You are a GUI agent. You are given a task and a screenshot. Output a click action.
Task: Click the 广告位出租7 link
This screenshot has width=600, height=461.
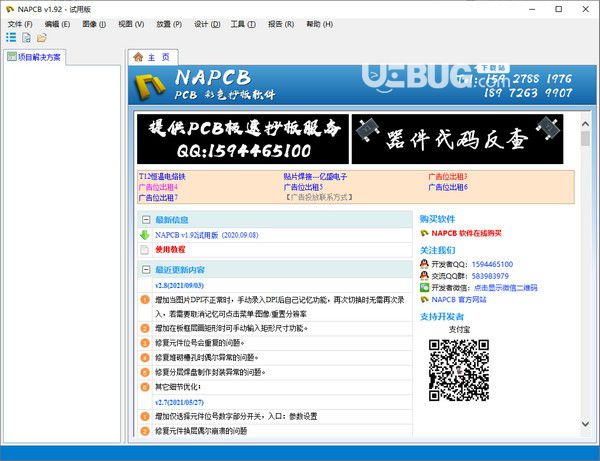point(158,198)
